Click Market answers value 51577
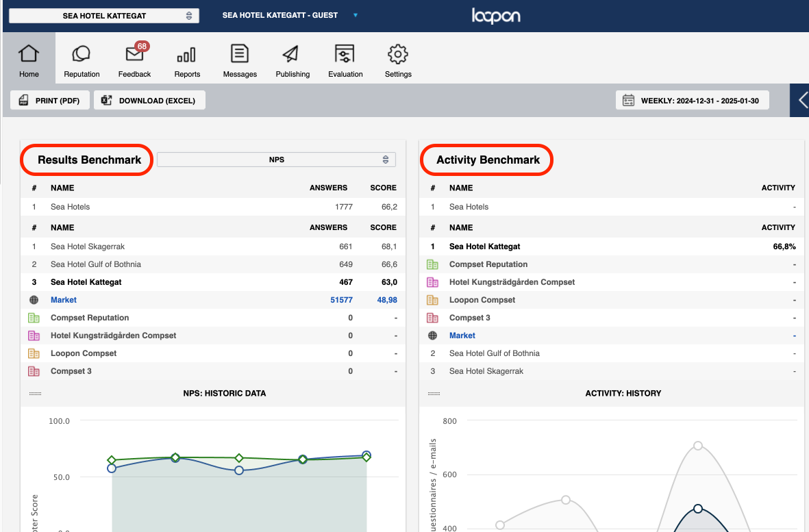The height and width of the screenshot is (532, 809). 342,300
